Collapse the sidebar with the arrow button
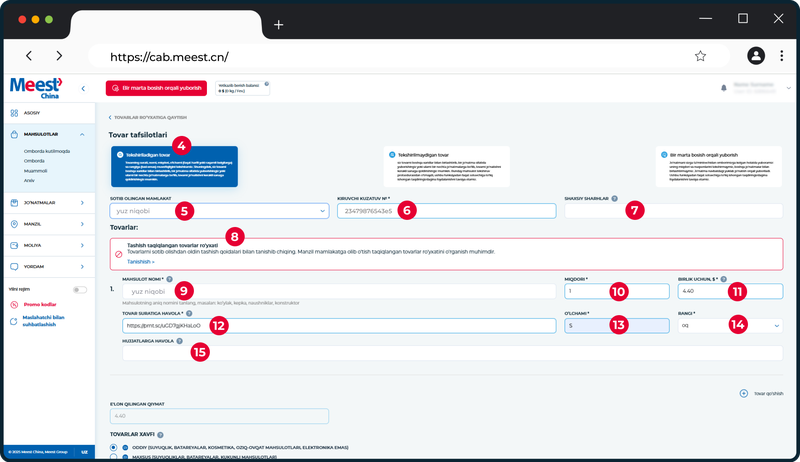 point(83,89)
